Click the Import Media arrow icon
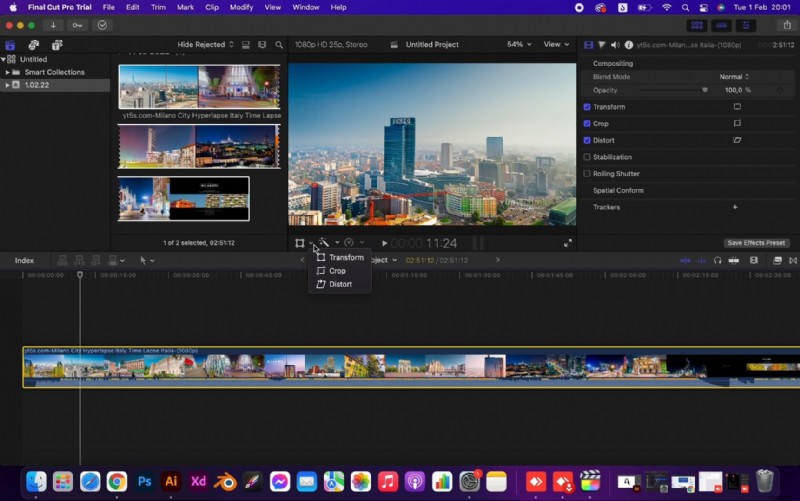 coord(53,25)
